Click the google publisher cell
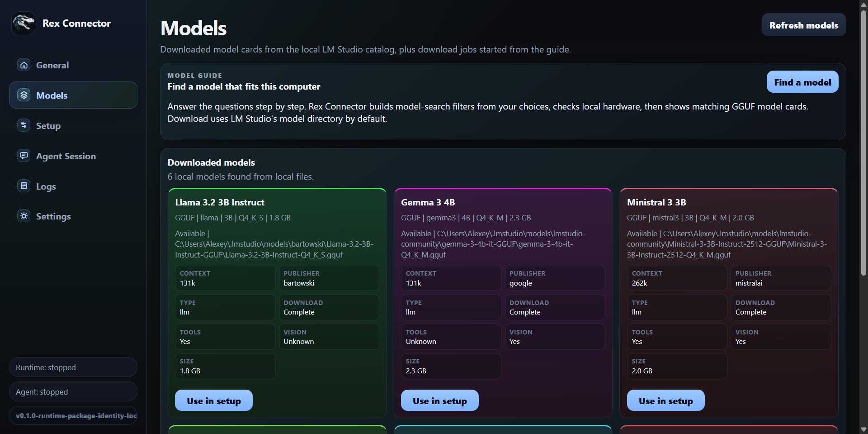The width and height of the screenshot is (868, 434). [555, 278]
